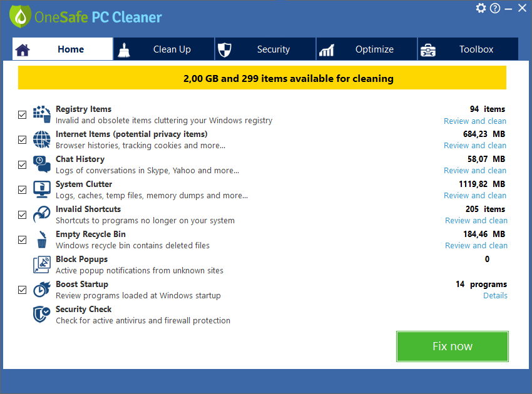
Task: Toggle the System Clutter checkbox
Action: 22,189
